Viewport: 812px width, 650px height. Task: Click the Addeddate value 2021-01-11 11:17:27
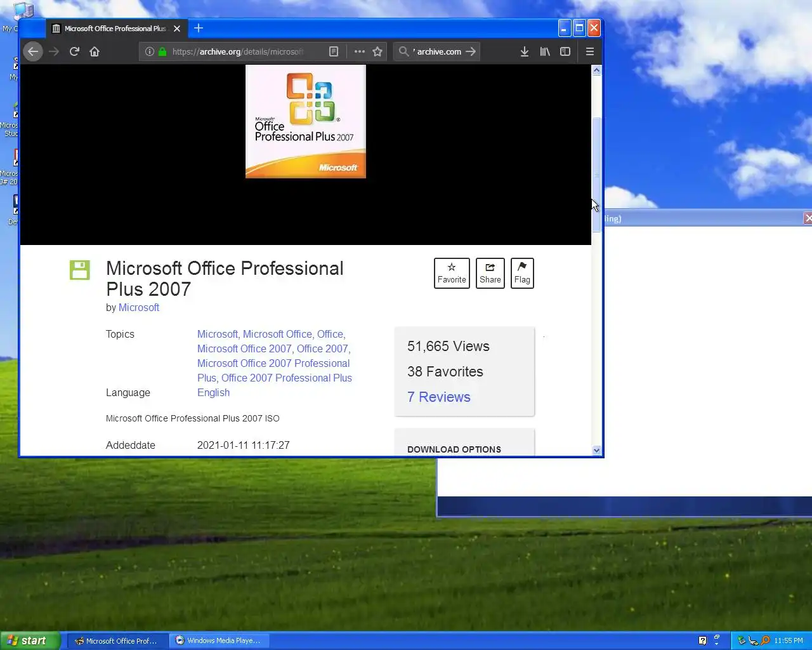[244, 445]
